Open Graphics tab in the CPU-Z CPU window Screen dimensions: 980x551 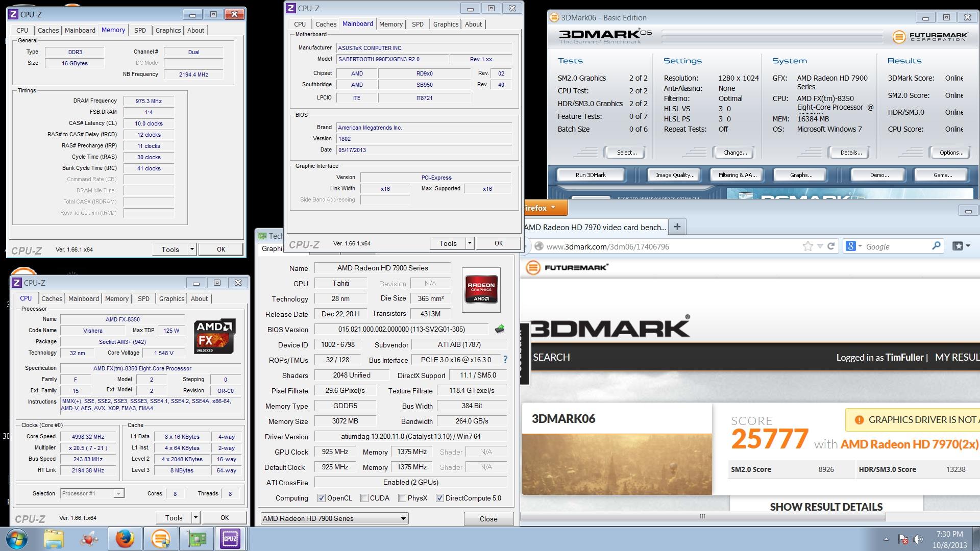point(171,298)
